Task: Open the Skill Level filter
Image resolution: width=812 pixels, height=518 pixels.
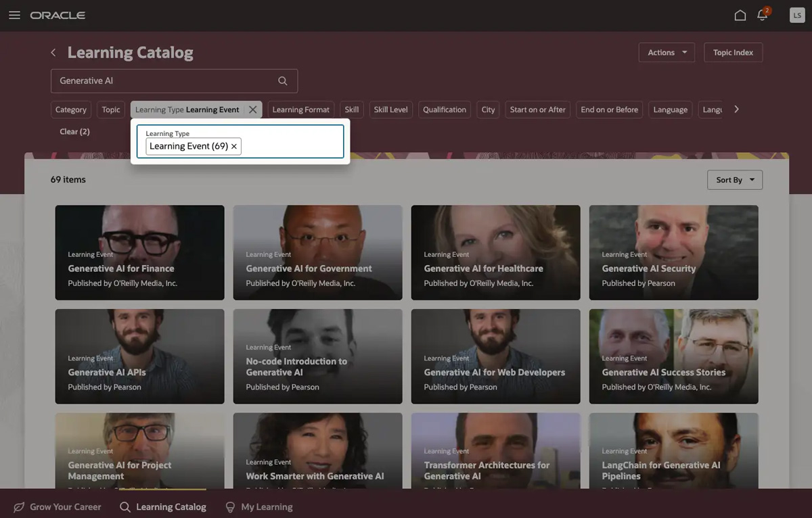Action: pos(391,110)
